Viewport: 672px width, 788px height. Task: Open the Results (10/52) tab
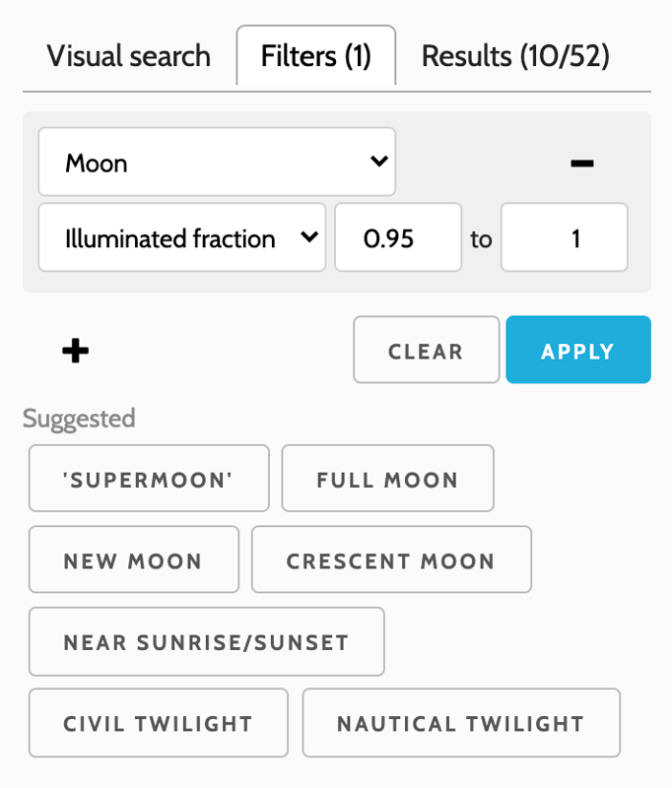(x=515, y=56)
